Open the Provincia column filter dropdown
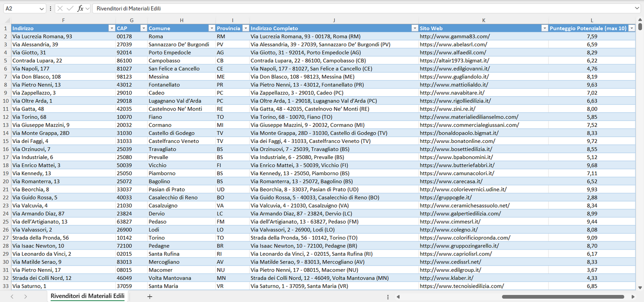The height and width of the screenshot is (302, 644). (x=246, y=29)
